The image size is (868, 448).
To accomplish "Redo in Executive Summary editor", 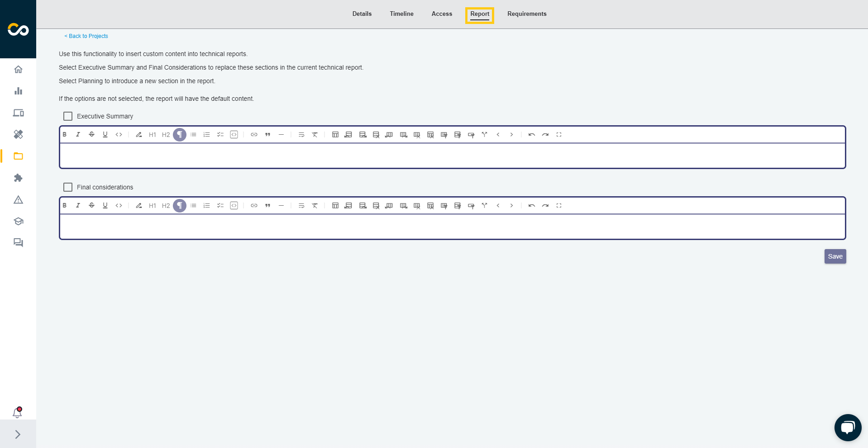I will (545, 135).
